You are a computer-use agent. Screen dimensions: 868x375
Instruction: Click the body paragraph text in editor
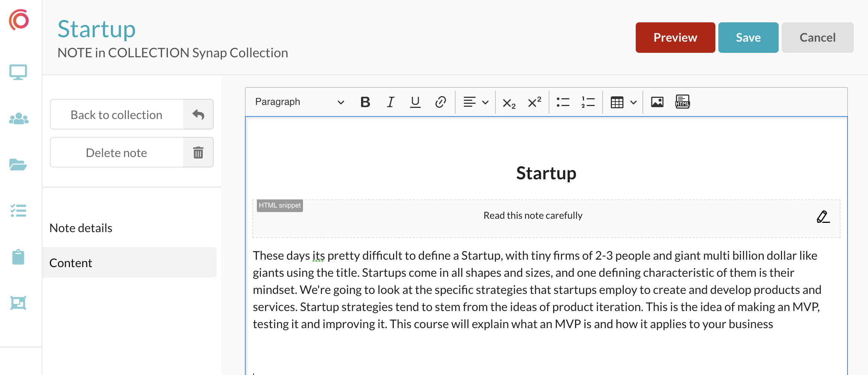[537, 290]
